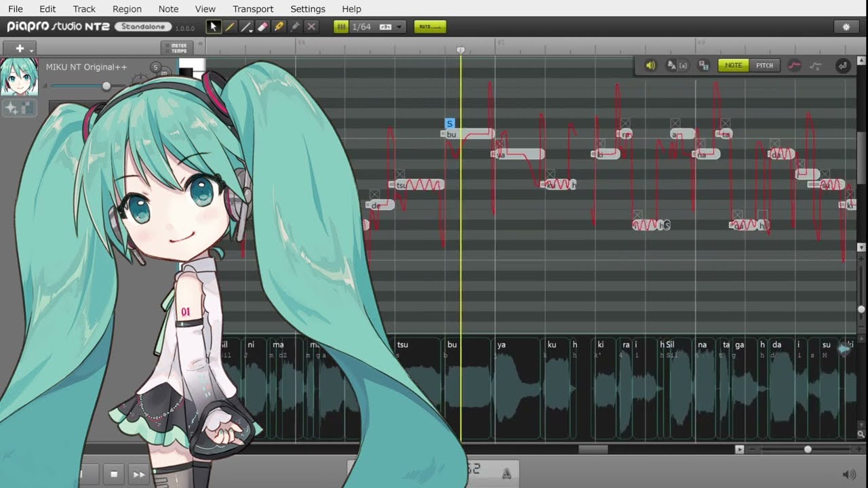Click the playhead marker on the ruler

[461, 50]
